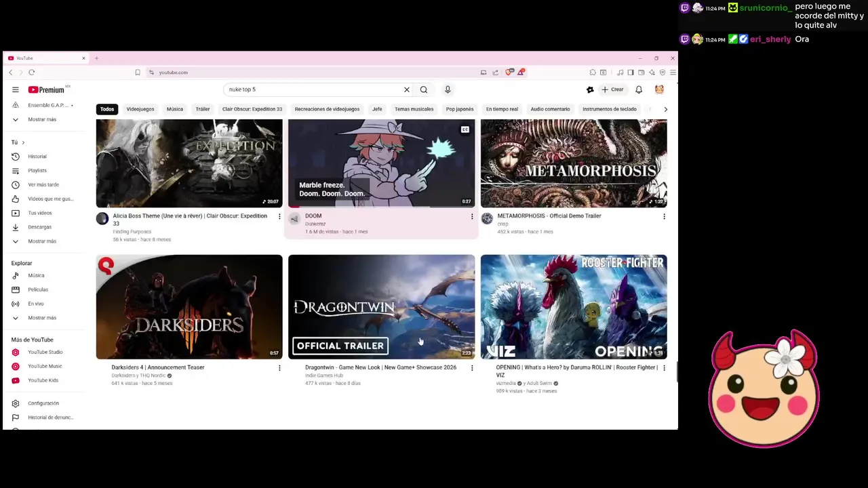Viewport: 868px width, 488px height.
Task: Open the Dunkemz channel link
Action: [x=315, y=224]
